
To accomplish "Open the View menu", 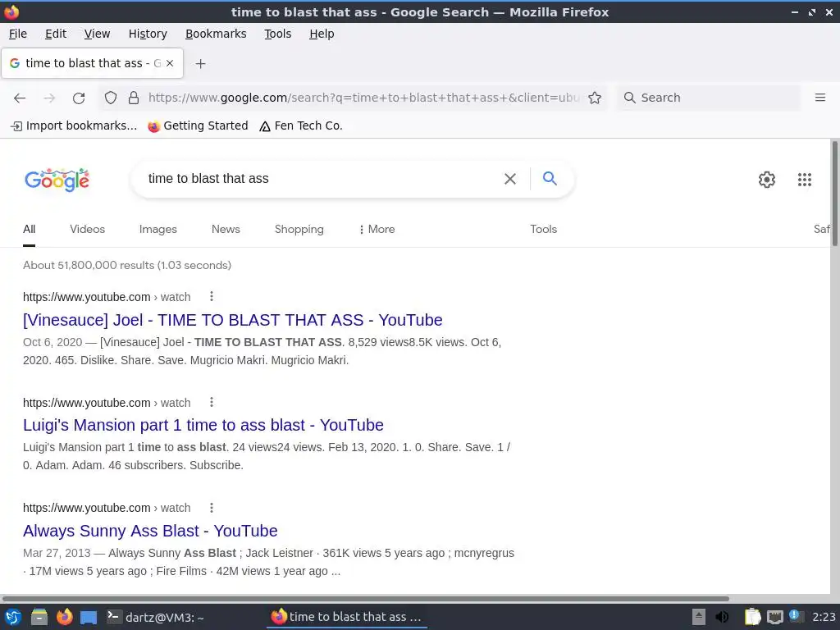I will tap(97, 34).
